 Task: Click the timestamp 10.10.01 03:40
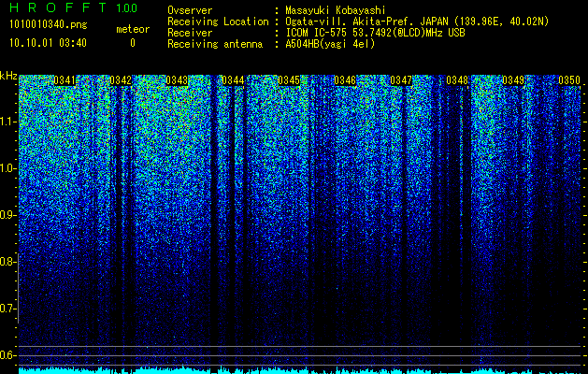pos(49,43)
